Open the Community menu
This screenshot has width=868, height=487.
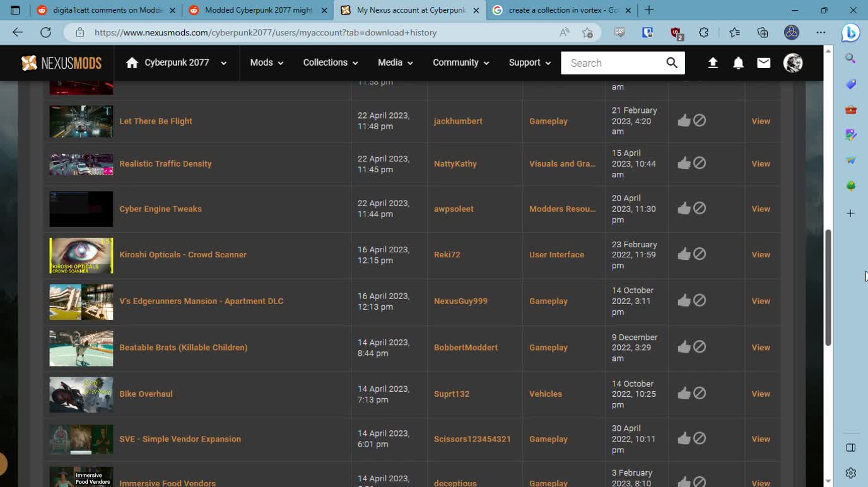460,62
